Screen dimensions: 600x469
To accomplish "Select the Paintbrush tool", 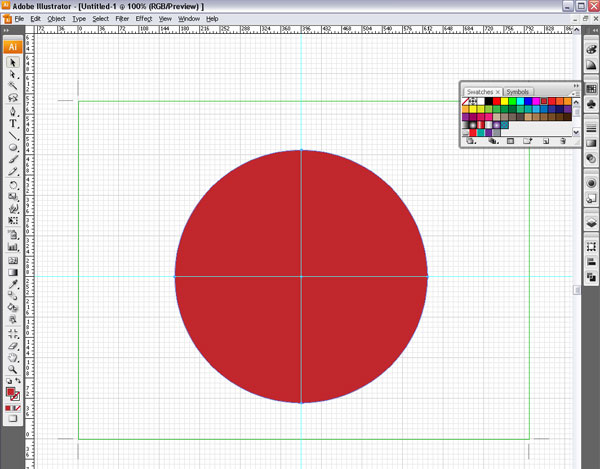I will [x=13, y=159].
